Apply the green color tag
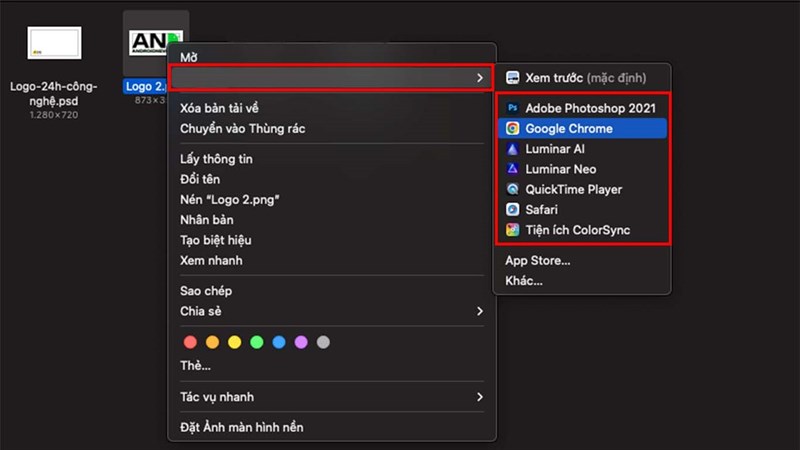Image resolution: width=800 pixels, height=450 pixels. pyautogui.click(x=257, y=342)
